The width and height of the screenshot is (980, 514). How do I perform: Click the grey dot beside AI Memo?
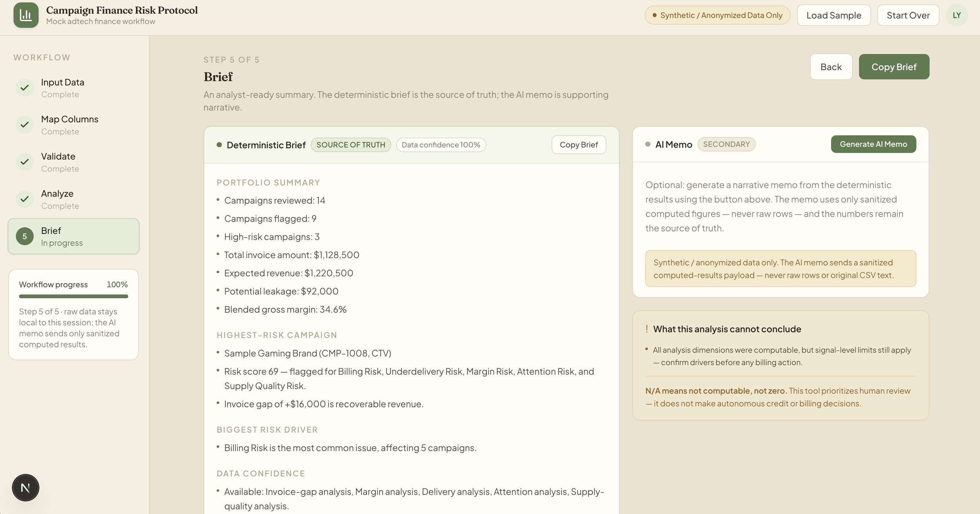[x=648, y=144]
